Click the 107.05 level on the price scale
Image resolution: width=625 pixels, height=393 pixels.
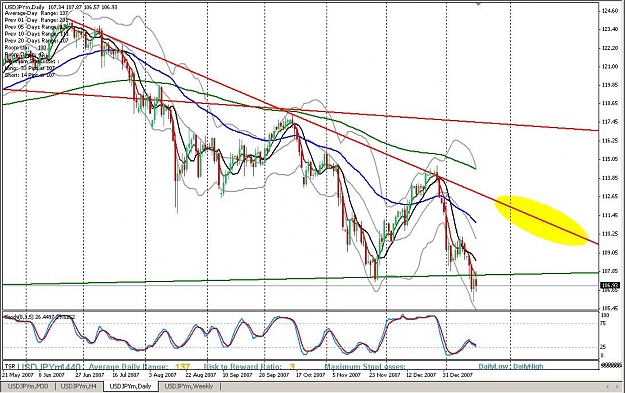(610, 271)
